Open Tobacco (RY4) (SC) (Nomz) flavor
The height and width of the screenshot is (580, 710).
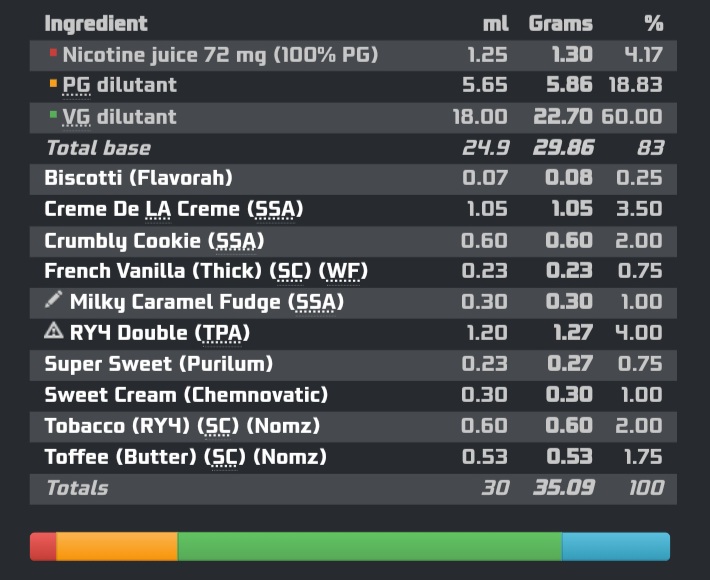(x=182, y=426)
